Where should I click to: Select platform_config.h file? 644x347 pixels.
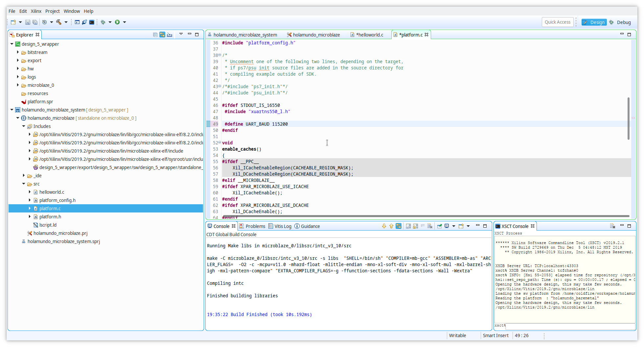[57, 200]
